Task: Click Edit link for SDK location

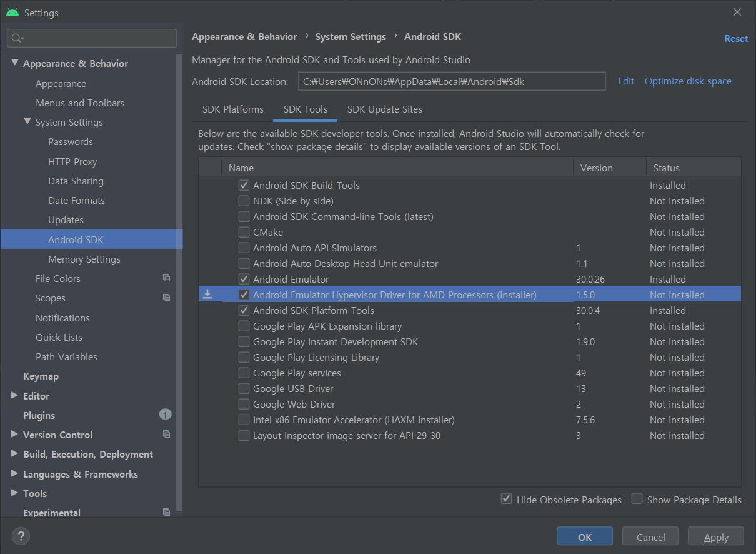Action: 626,81
